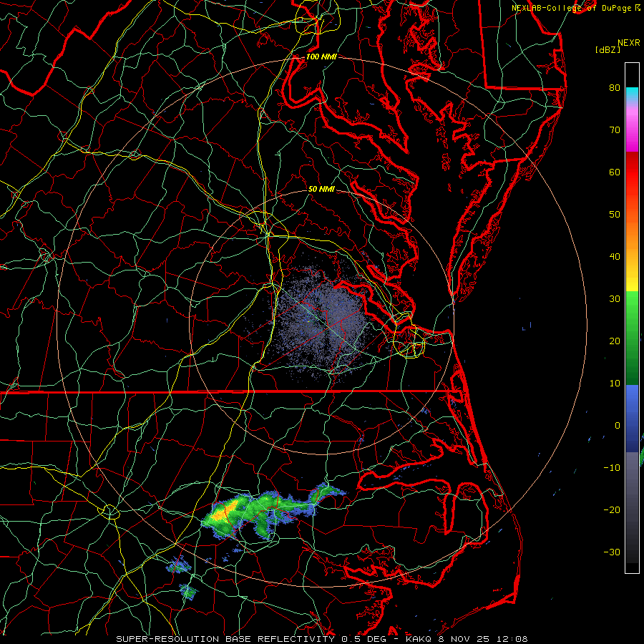
Task: Click the 10 value on the dBZ scale
Action: pos(615,384)
